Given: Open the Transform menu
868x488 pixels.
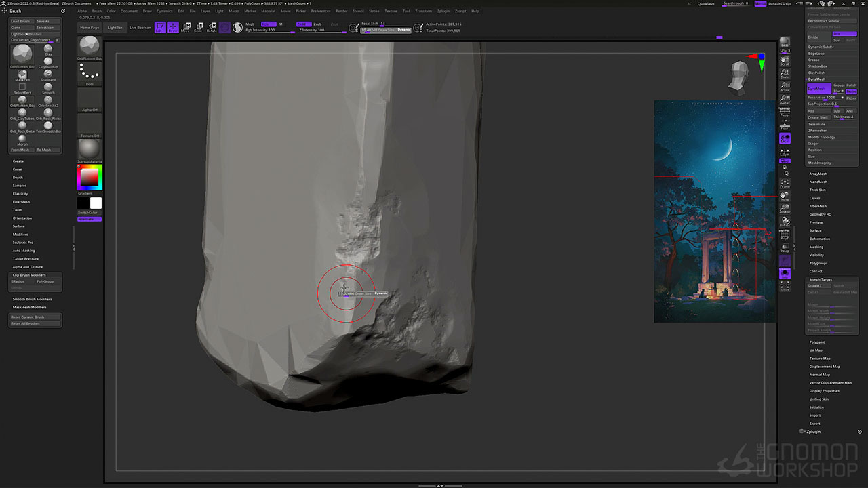Looking at the screenshot, I should pos(423,11).
